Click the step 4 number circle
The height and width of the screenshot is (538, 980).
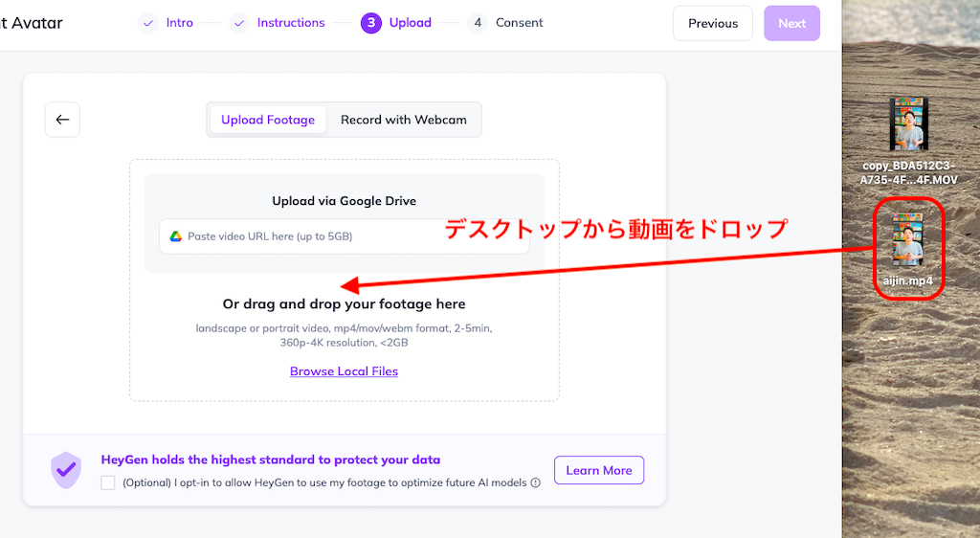click(477, 23)
